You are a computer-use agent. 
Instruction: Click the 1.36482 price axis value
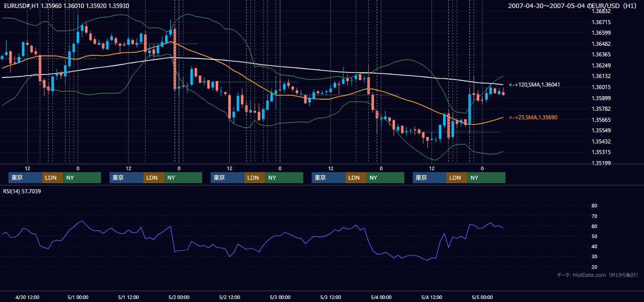[x=601, y=44]
